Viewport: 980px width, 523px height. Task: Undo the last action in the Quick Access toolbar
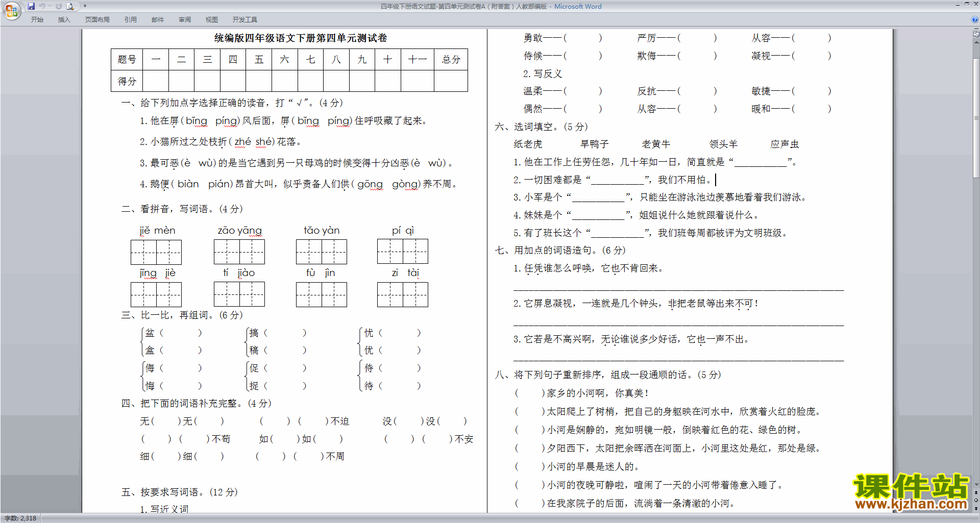(x=42, y=6)
